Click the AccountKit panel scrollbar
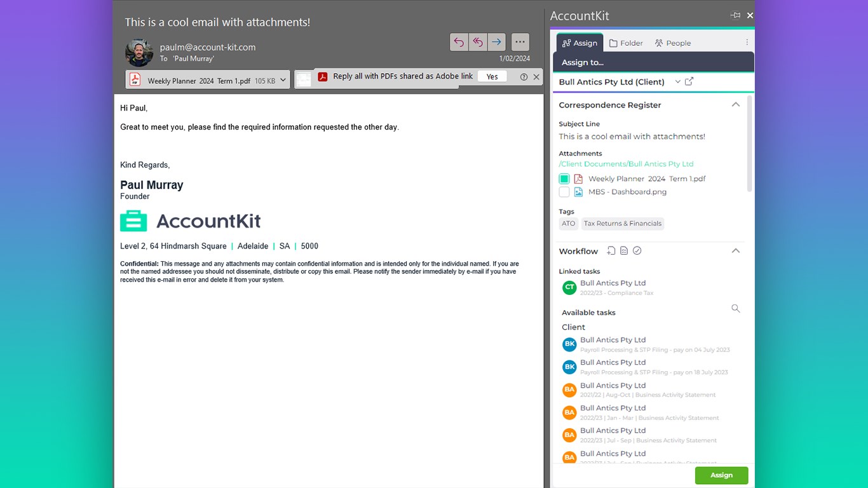The image size is (868, 488). (750, 143)
